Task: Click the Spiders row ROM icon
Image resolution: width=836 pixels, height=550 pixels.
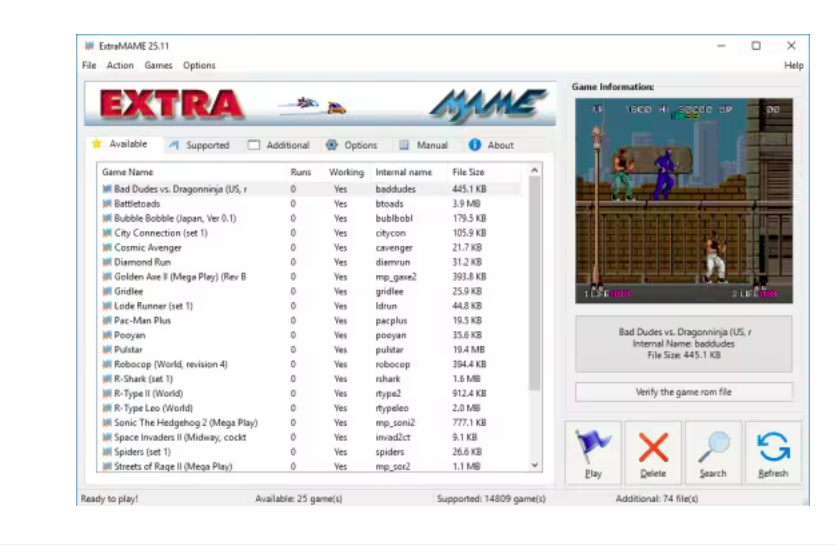Action: [x=107, y=452]
